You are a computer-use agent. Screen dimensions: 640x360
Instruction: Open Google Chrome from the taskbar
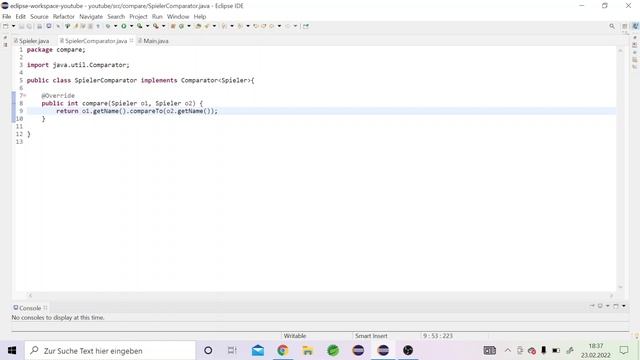tap(282, 351)
